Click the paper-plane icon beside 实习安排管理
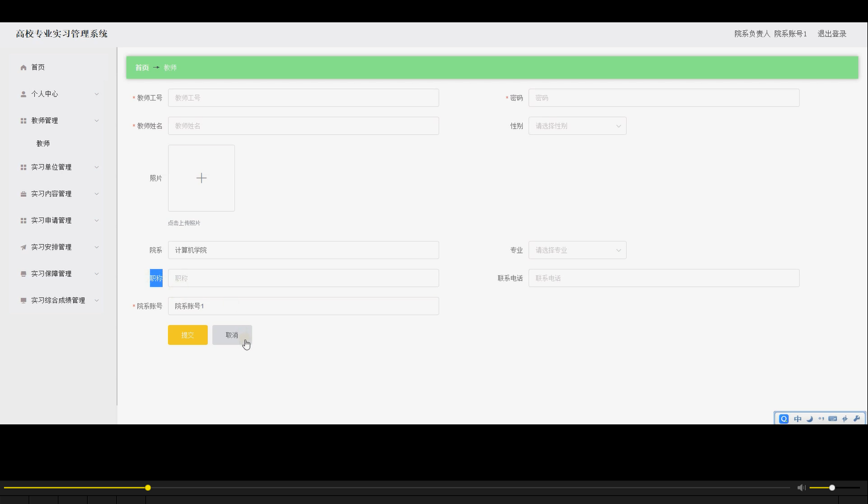Image resolution: width=868 pixels, height=504 pixels. click(23, 247)
